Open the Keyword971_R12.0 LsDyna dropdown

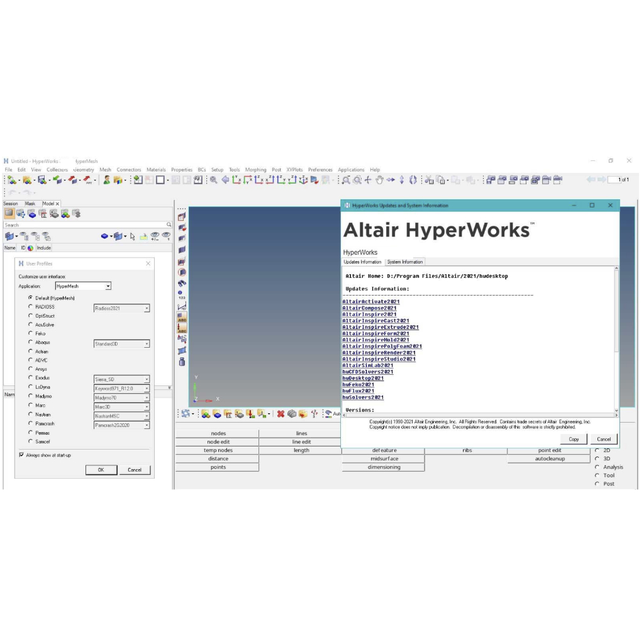[x=147, y=389]
